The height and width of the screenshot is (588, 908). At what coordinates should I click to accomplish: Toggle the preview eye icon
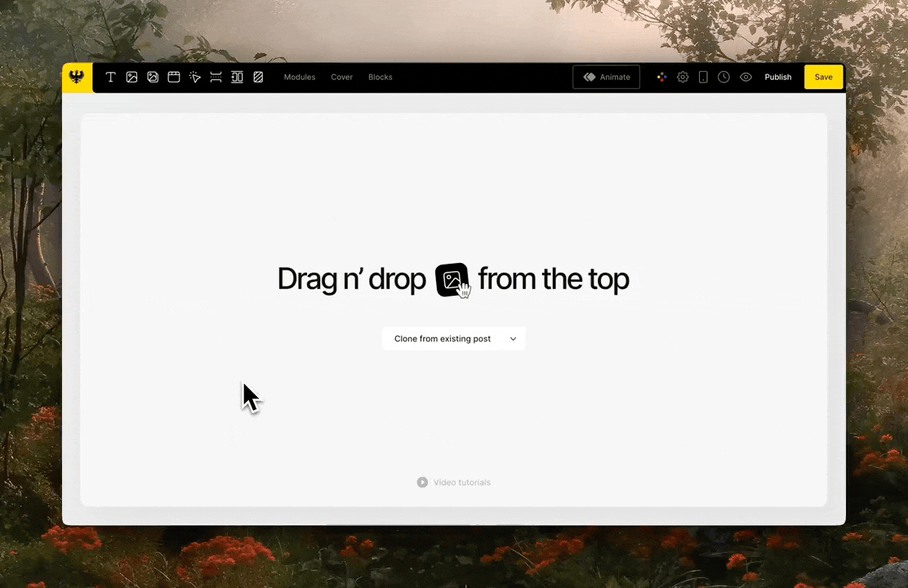pos(746,77)
